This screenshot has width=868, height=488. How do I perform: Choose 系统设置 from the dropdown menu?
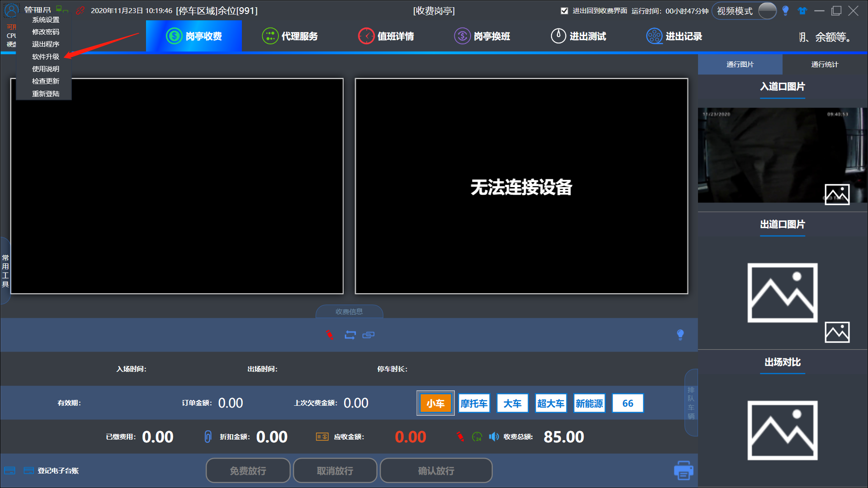45,20
